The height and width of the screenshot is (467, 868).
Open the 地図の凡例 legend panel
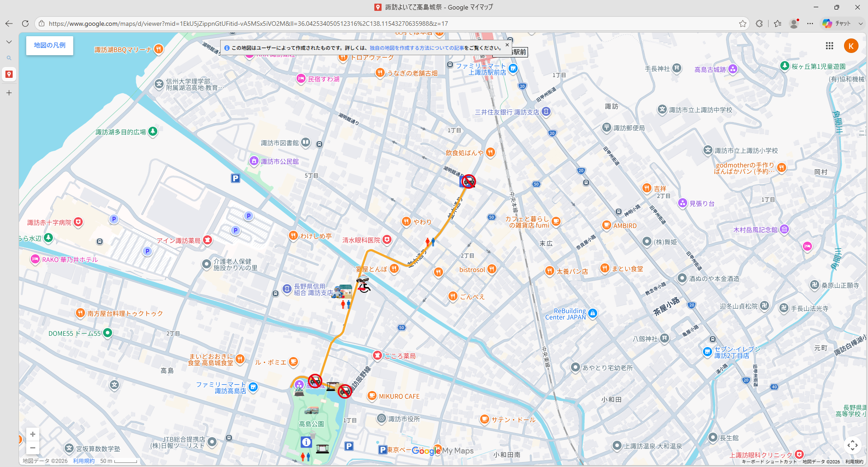pos(50,45)
